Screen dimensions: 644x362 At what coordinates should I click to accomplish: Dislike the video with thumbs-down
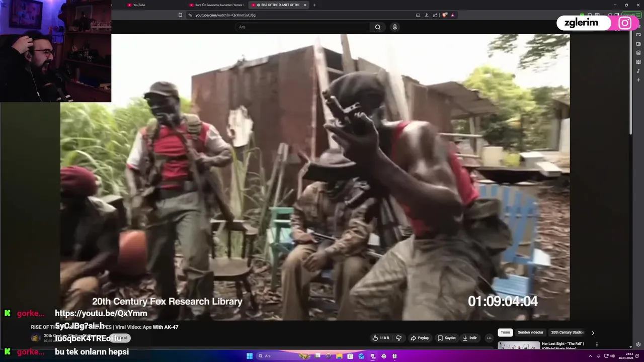[x=399, y=338]
